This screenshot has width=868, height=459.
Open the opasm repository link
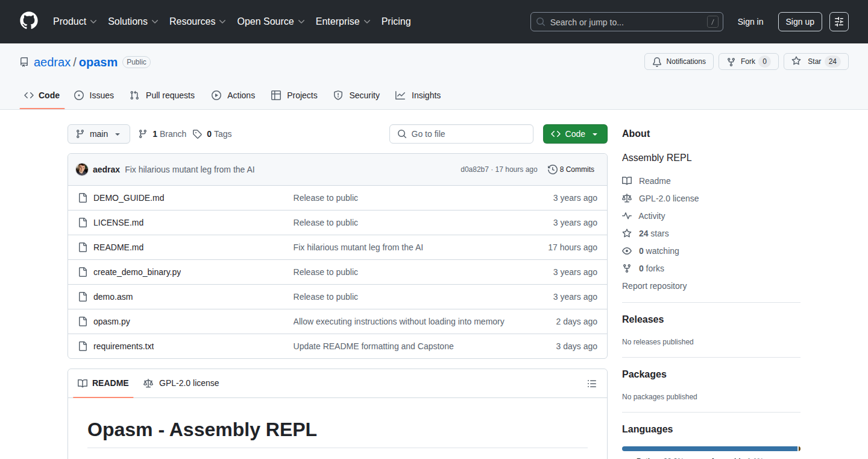click(98, 62)
